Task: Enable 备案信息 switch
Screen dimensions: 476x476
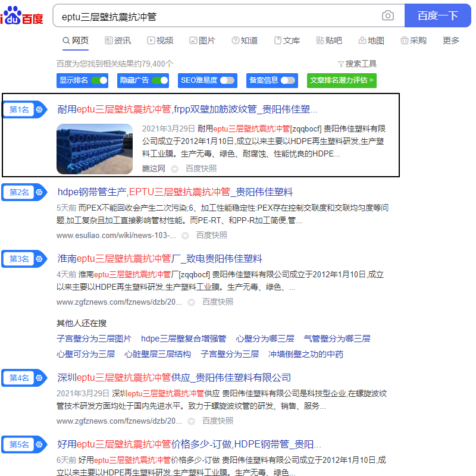Action: pyautogui.click(x=288, y=80)
